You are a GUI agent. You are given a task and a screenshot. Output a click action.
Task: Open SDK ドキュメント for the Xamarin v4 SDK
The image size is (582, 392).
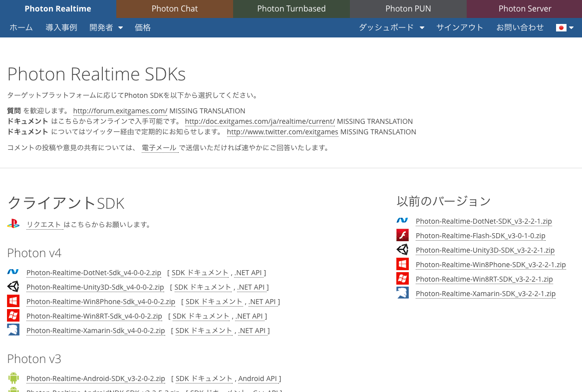[204, 331]
